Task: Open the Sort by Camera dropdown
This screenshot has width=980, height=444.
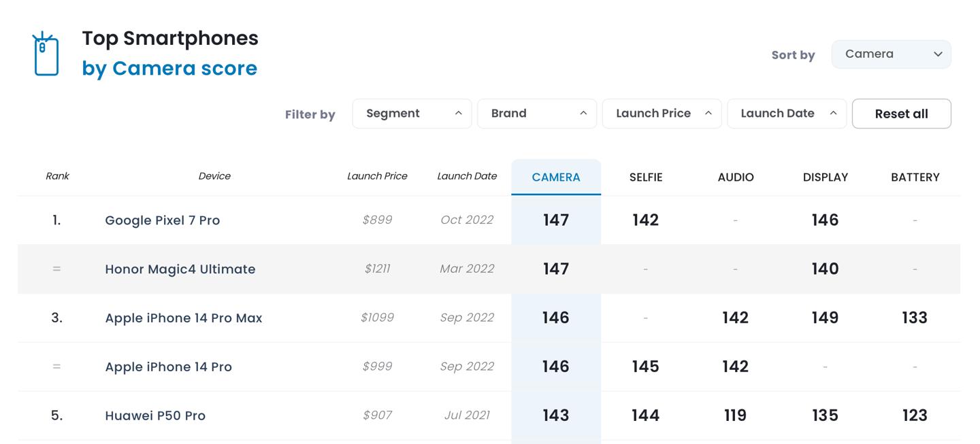Action: pos(891,54)
